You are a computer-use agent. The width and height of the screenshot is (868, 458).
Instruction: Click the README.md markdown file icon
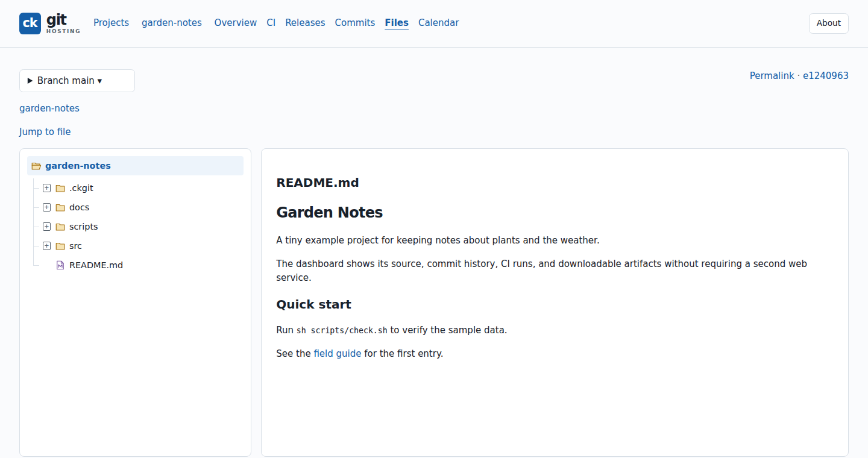tap(60, 265)
